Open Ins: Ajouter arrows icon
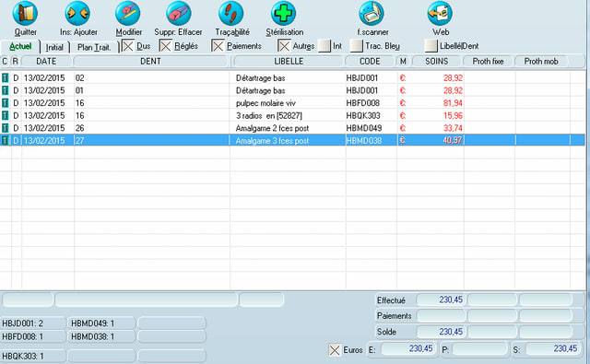This screenshot has width=590, height=364. (x=77, y=13)
